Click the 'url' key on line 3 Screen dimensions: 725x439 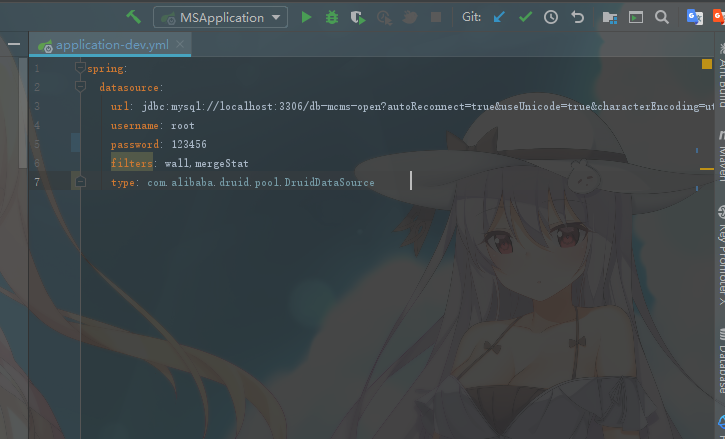tap(120, 106)
